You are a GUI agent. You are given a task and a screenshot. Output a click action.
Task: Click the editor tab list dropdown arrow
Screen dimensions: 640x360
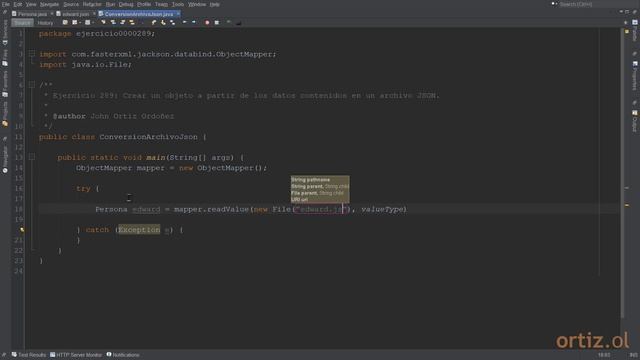pos(621,12)
